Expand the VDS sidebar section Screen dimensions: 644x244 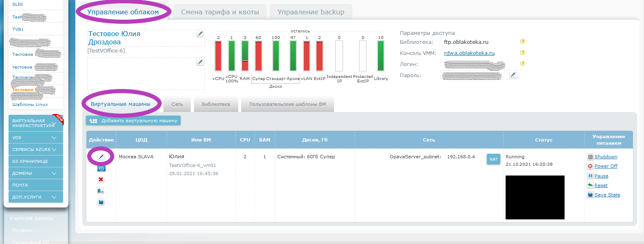(54, 138)
